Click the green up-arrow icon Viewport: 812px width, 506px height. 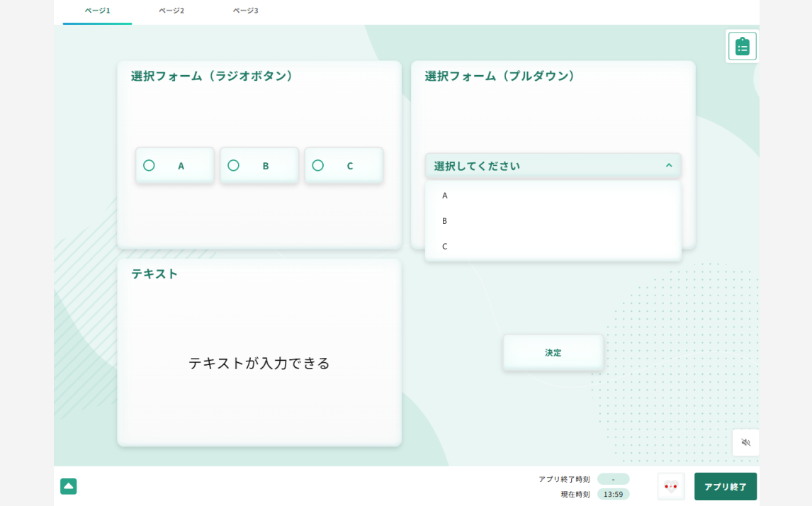(68, 486)
